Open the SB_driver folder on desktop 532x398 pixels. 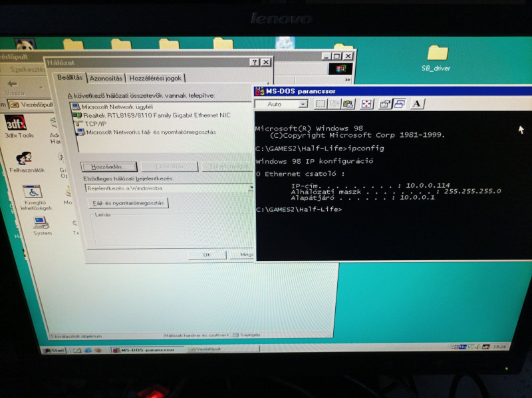(437, 59)
